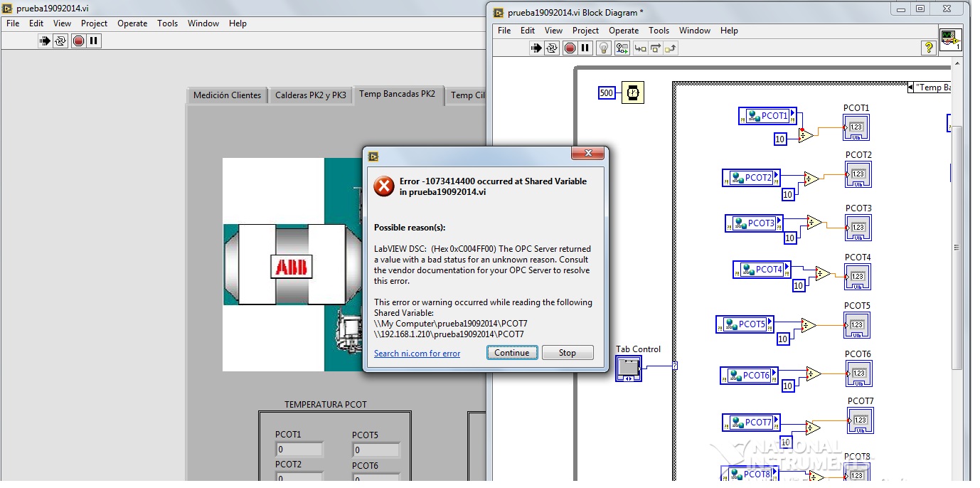980x488 pixels.
Task: Open File menu in Block Diagram window
Action: (504, 31)
